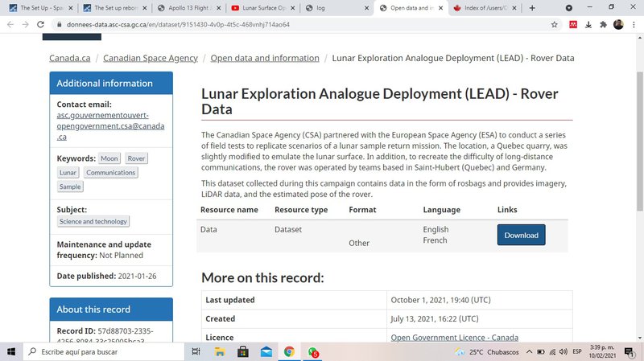644x361 pixels.
Task: Open the extensions puzzle icon
Action: tap(603, 24)
